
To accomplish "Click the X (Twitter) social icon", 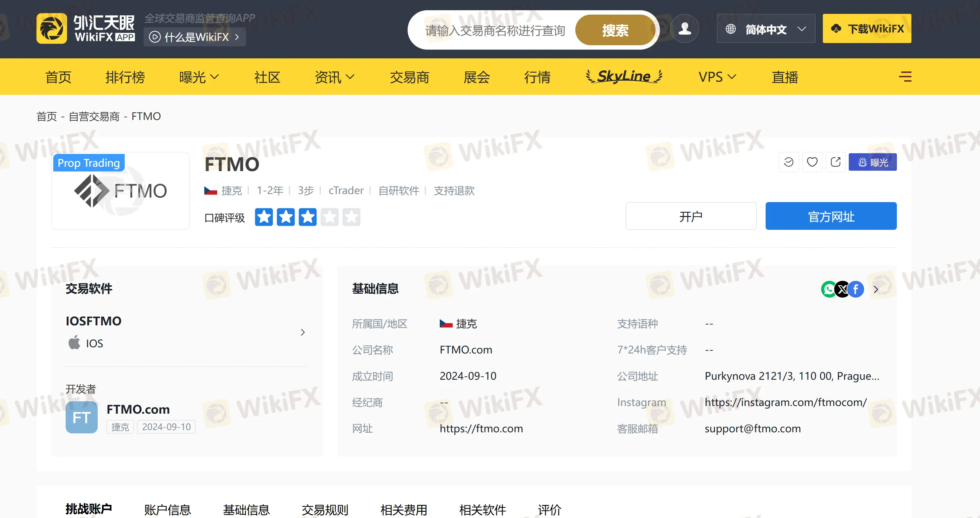I will [842, 289].
